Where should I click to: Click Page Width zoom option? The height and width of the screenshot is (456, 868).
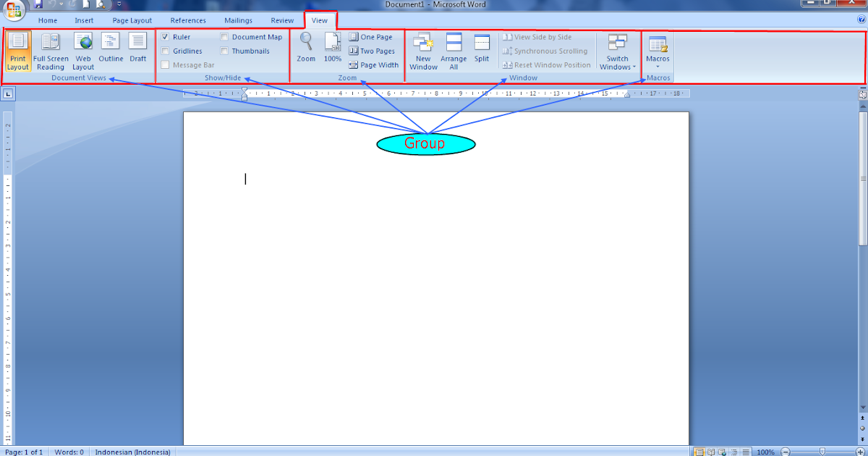(x=374, y=64)
